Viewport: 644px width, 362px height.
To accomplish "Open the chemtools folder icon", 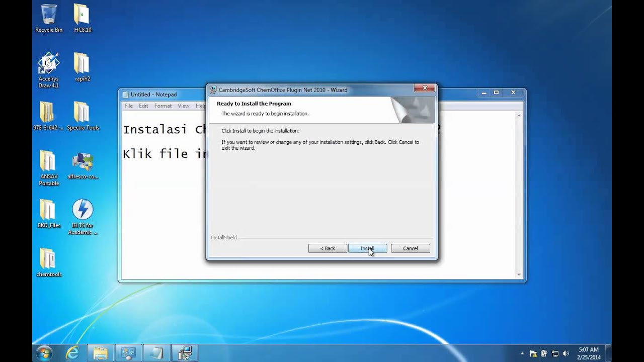I will [49, 262].
